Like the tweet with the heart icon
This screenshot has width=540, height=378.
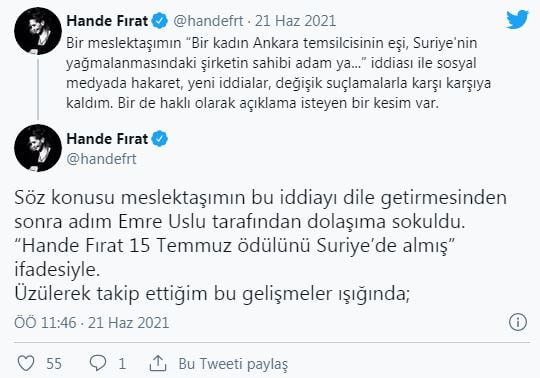point(26,363)
